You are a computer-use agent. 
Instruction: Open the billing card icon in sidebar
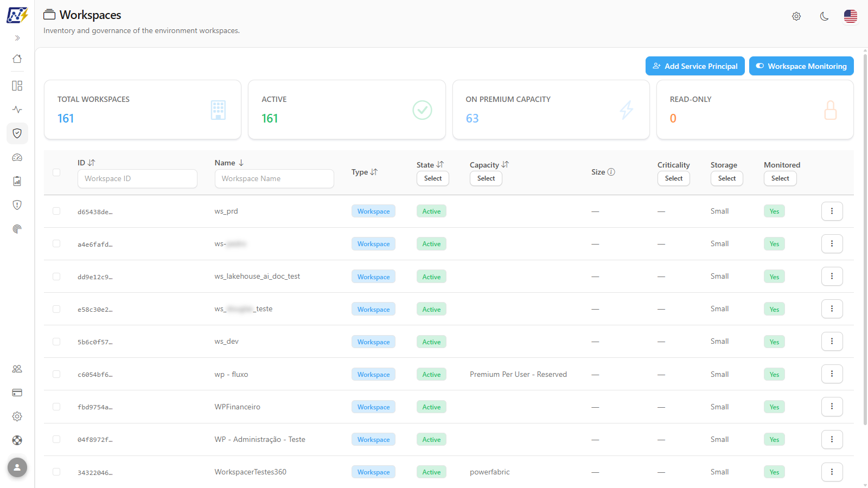tap(17, 393)
